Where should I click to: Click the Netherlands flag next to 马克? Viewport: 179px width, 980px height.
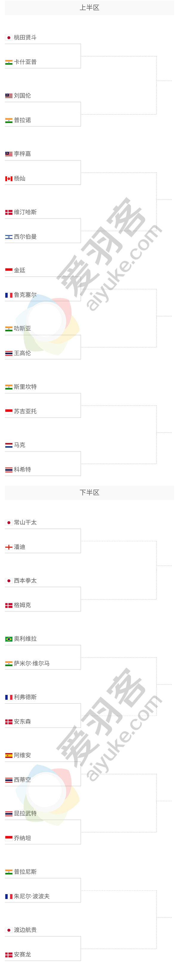point(9,445)
